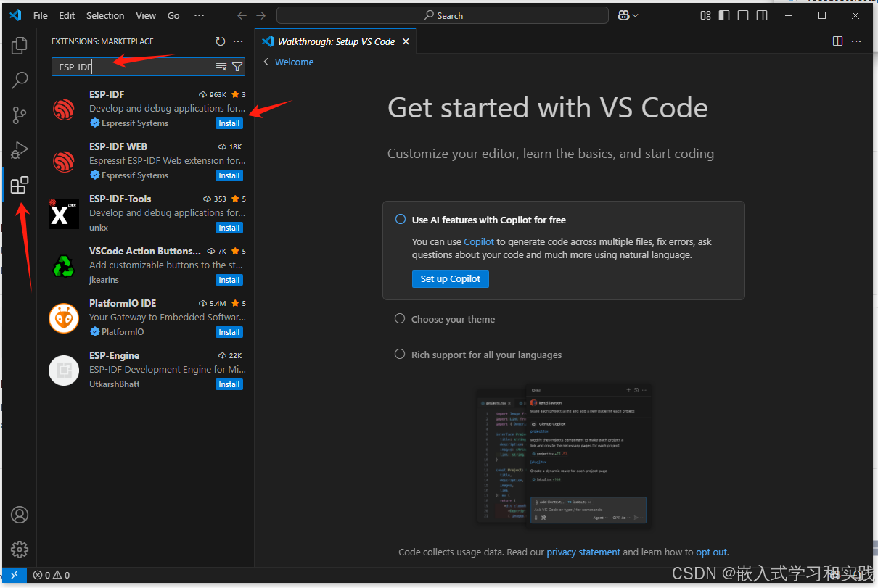The height and width of the screenshot is (588, 878).
Task: Open the Copilot link in description
Action: click(479, 241)
